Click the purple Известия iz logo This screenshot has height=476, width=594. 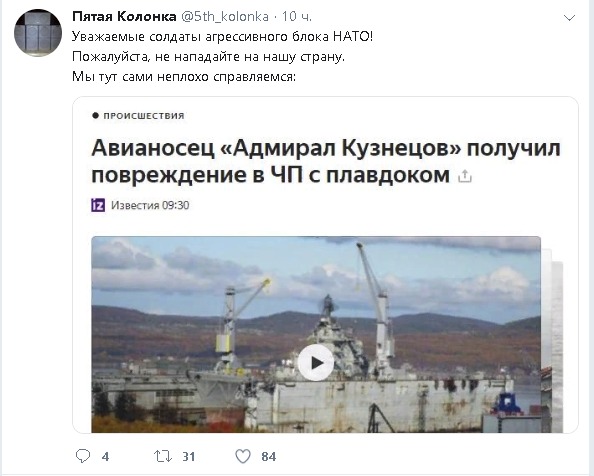point(98,205)
